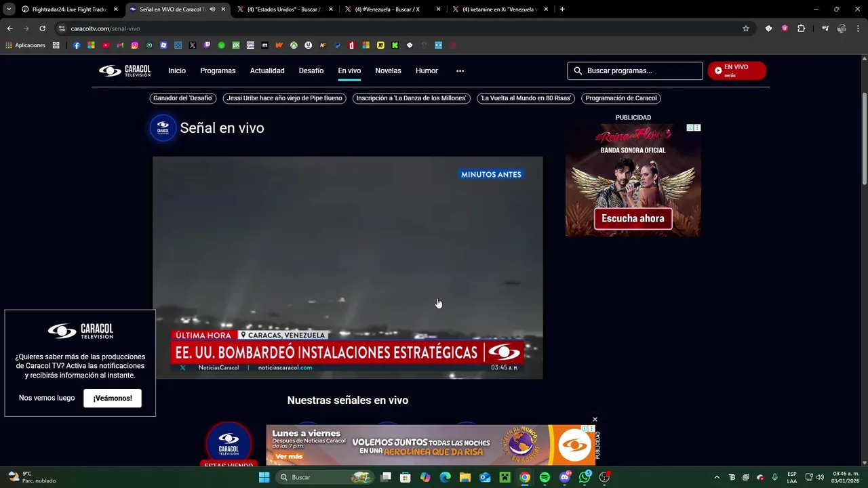This screenshot has width=868, height=488.
Task: Open the YouTube bookmark
Action: [106, 45]
